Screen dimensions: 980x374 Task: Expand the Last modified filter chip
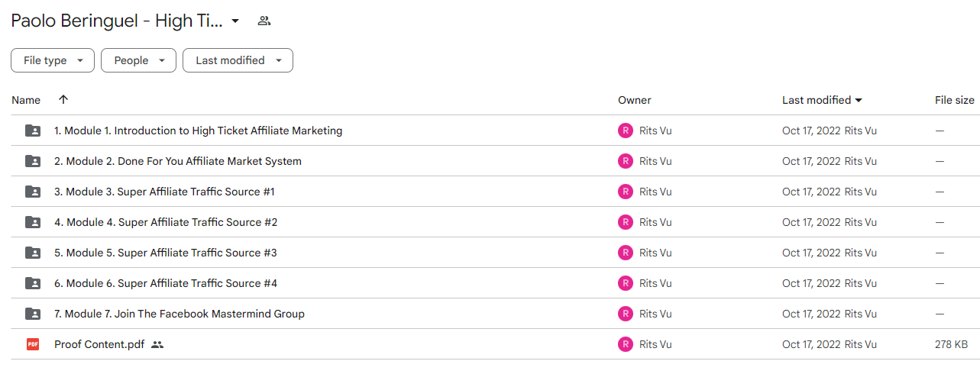click(238, 60)
